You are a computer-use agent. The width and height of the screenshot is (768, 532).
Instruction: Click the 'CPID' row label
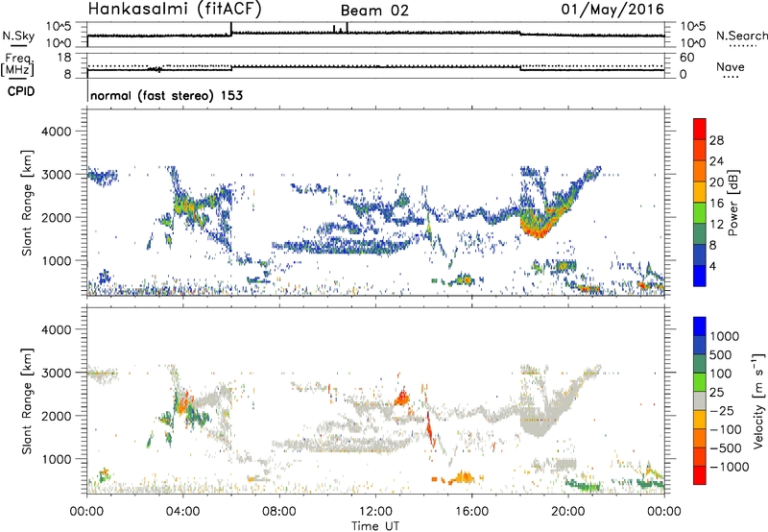click(x=21, y=91)
